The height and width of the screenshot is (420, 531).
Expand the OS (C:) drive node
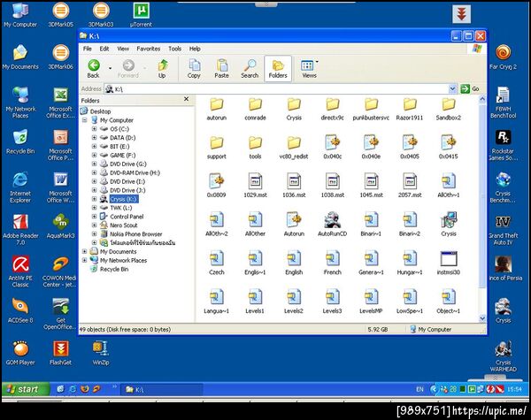coord(94,129)
